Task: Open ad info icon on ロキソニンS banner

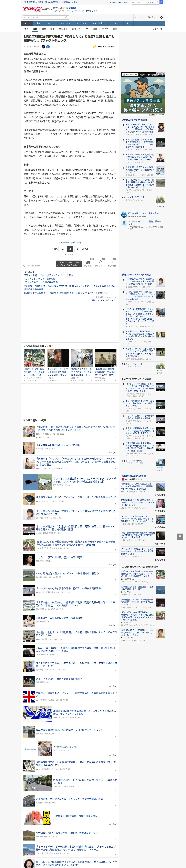Action: 161,73
